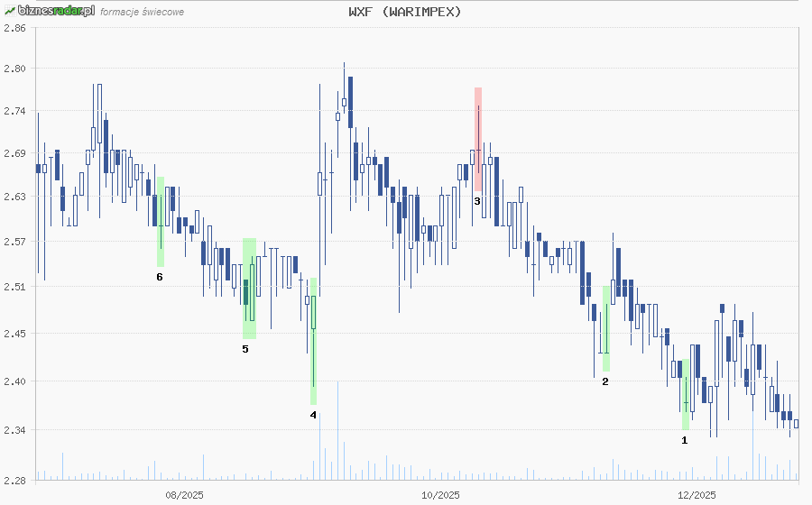This screenshot has height=505, width=812.
Task: Select the WXF (WARIMPEX) chart title
Action: tap(405, 12)
